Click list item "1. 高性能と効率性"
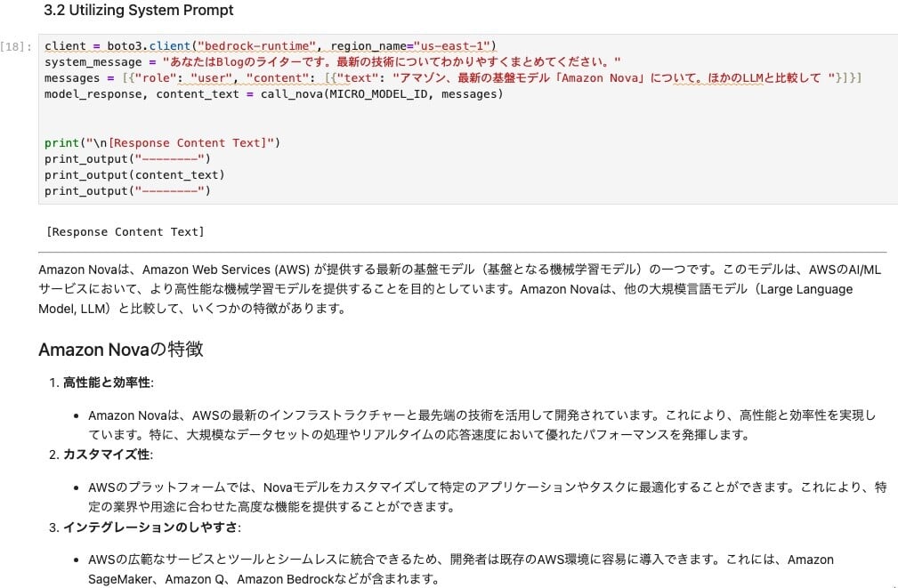Viewport: 898px width, 588px height. point(101,383)
